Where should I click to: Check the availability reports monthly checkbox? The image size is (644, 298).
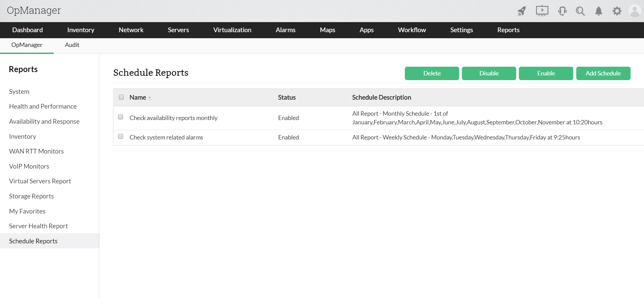(x=121, y=117)
